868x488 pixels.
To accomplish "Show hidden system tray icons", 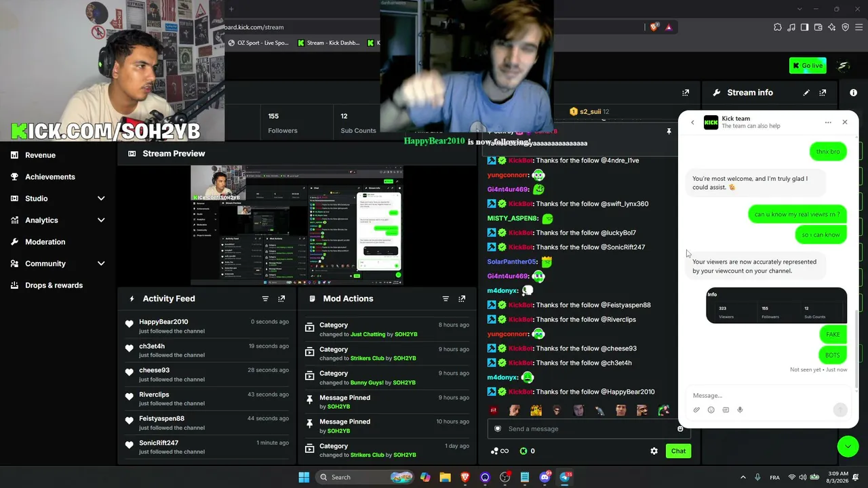I will 743,477.
